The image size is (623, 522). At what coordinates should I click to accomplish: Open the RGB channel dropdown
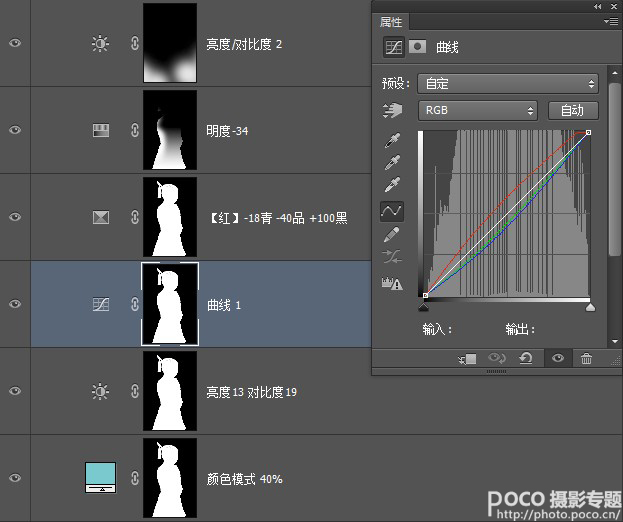(x=478, y=110)
